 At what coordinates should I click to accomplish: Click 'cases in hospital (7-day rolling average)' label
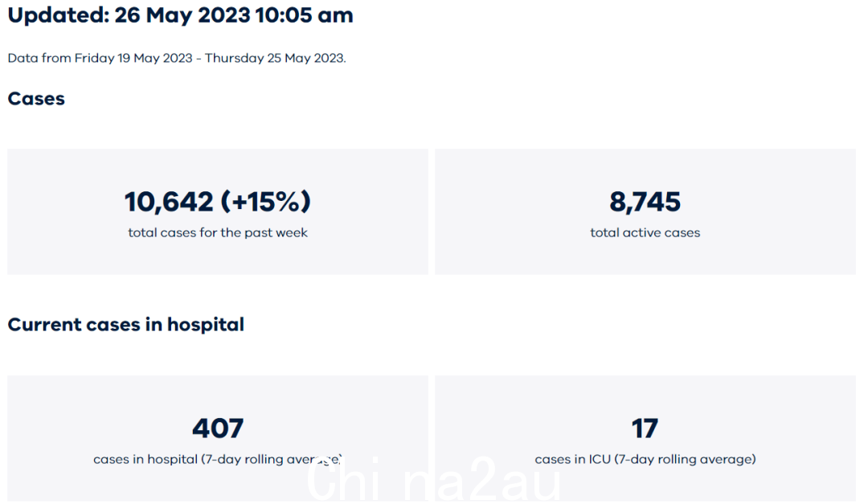(x=218, y=459)
